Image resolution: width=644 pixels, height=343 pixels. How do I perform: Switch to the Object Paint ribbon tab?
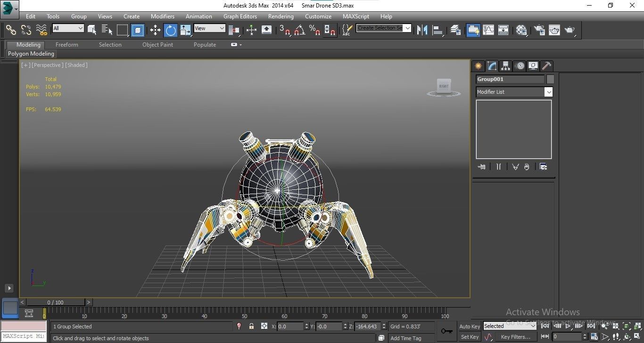(158, 45)
